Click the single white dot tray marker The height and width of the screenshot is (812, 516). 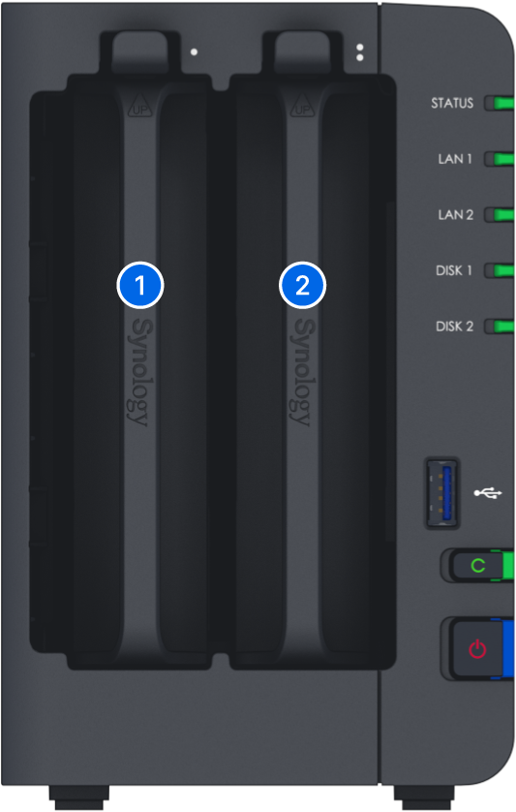[x=194, y=51]
